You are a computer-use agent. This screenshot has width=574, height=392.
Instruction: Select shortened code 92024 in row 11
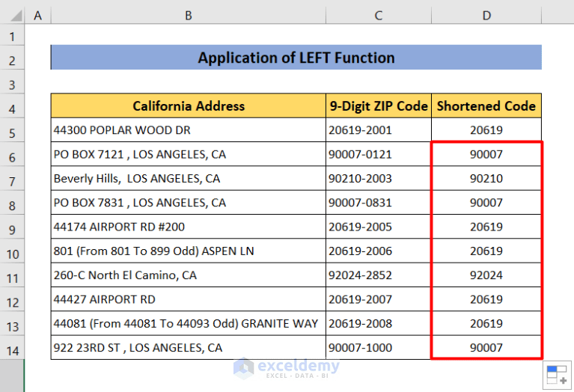[x=486, y=275]
